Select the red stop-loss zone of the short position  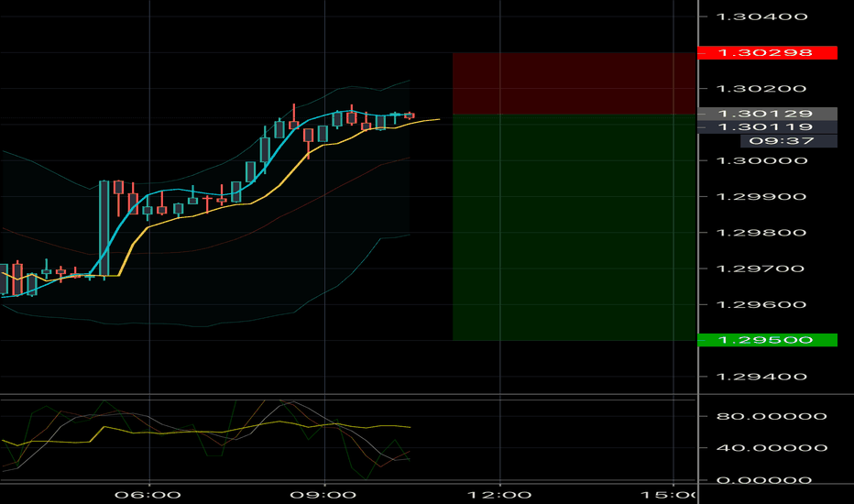[x=574, y=83]
